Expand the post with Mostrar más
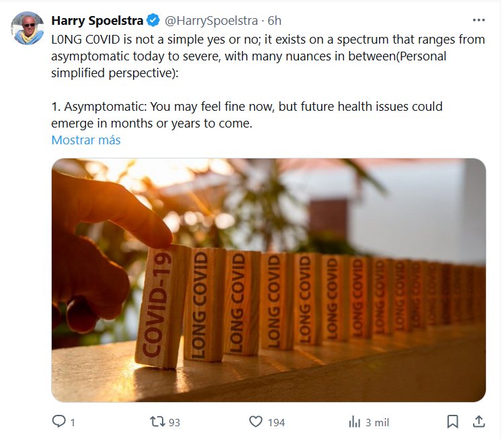The height and width of the screenshot is (439, 504). click(x=86, y=140)
